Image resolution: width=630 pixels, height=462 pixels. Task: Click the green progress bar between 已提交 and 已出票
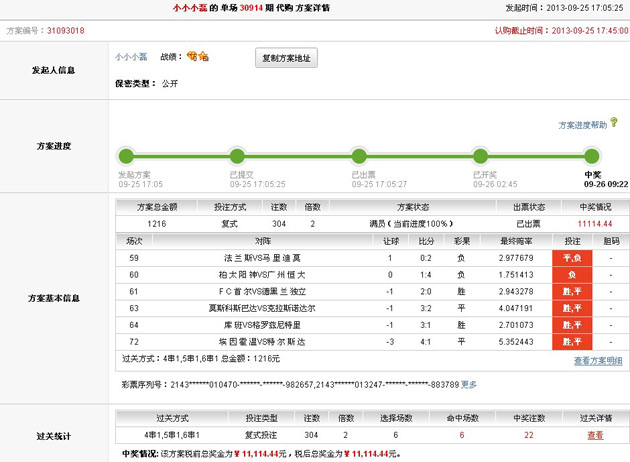[x=297, y=155]
